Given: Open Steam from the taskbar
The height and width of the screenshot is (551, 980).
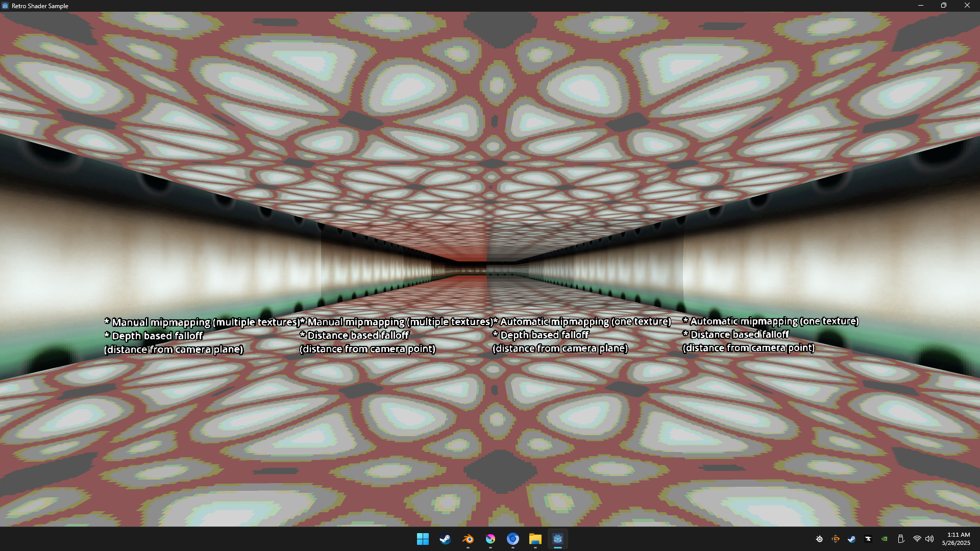Looking at the screenshot, I should (445, 539).
